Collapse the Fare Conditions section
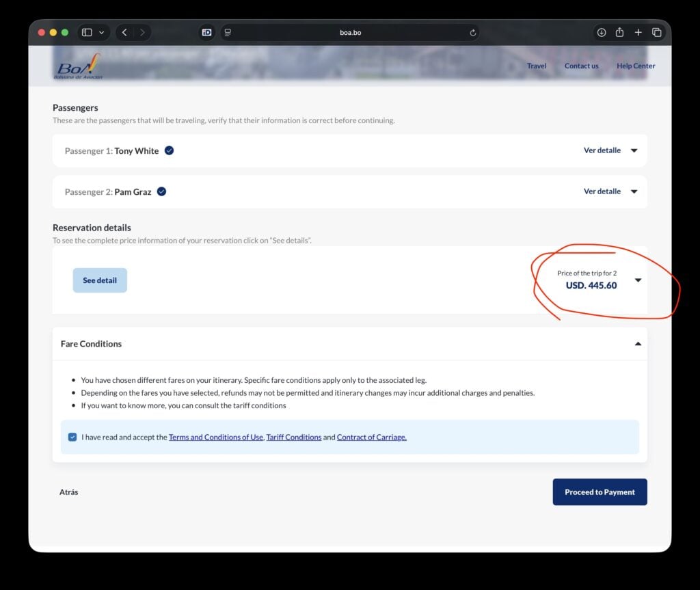Viewport: 700px width, 590px height. 638,344
